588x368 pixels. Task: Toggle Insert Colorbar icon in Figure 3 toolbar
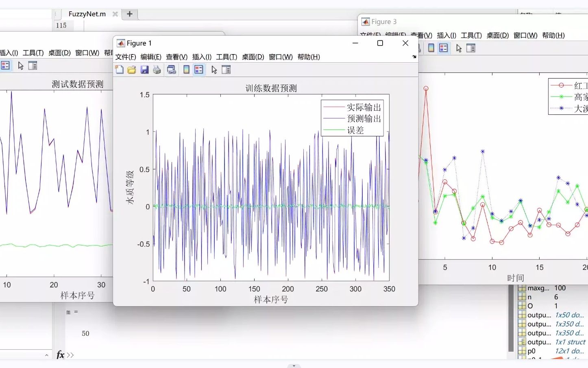click(x=431, y=48)
